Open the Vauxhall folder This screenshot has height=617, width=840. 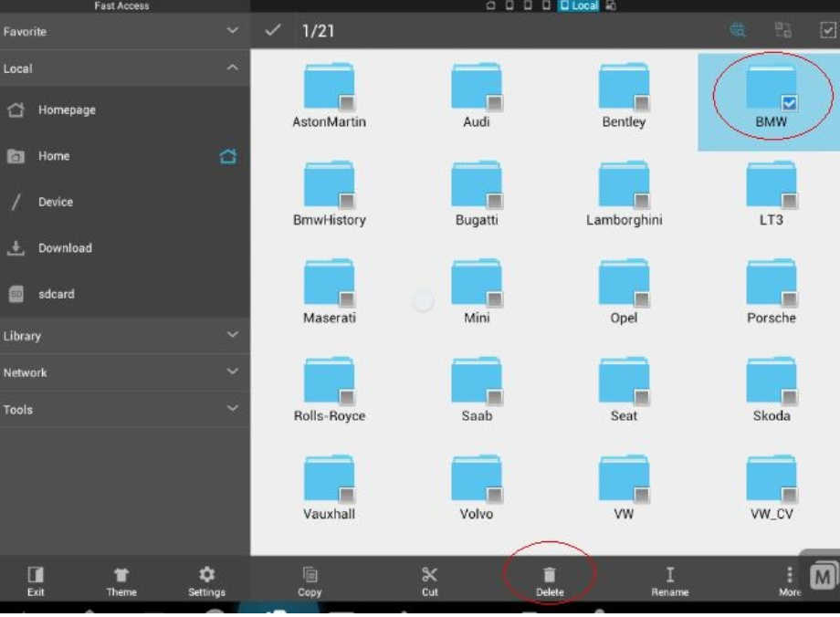pos(329,487)
